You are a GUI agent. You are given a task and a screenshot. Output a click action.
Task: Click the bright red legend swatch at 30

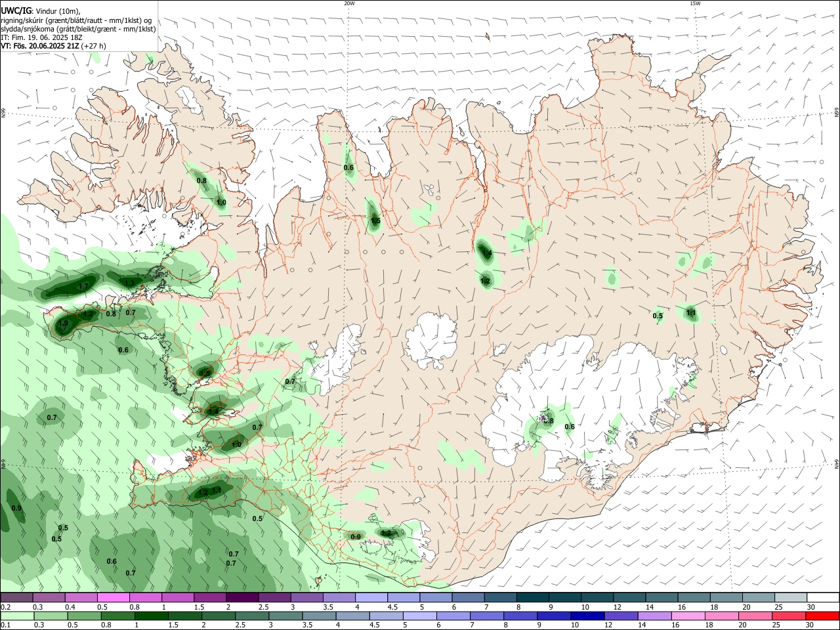click(x=822, y=616)
